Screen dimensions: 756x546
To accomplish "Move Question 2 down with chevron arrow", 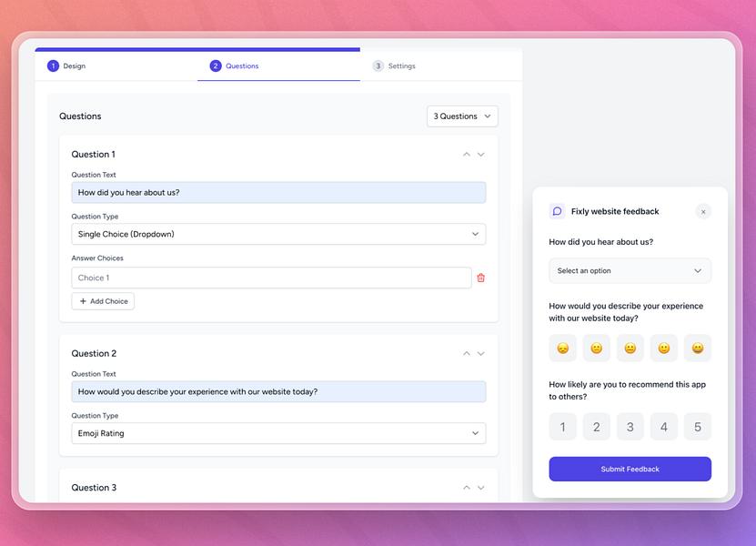I will [480, 354].
